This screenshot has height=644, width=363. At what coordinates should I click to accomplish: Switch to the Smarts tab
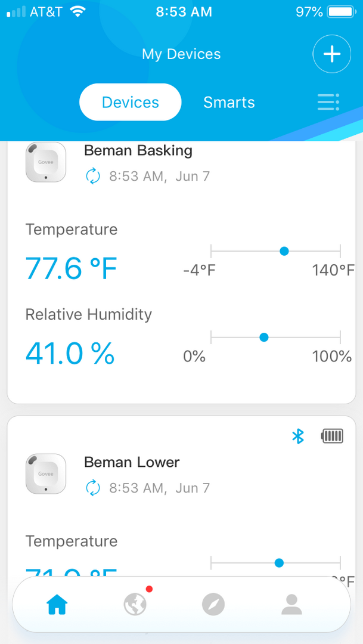pos(229,103)
